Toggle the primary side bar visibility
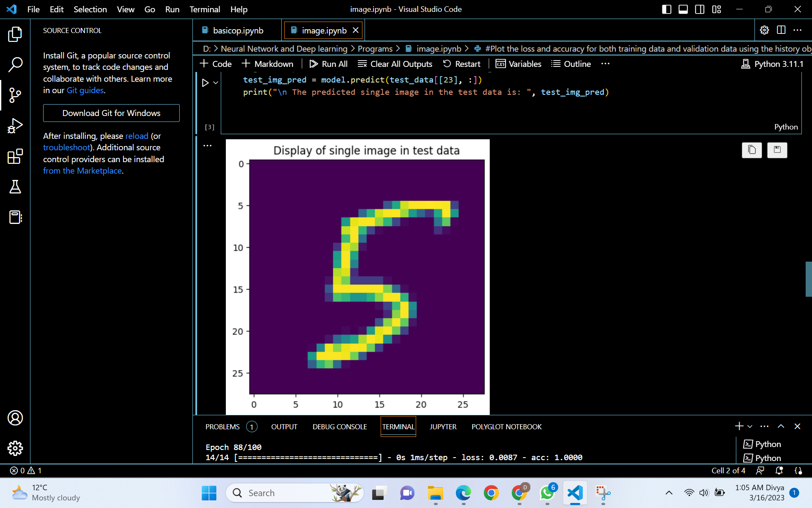812x508 pixels. [667, 9]
